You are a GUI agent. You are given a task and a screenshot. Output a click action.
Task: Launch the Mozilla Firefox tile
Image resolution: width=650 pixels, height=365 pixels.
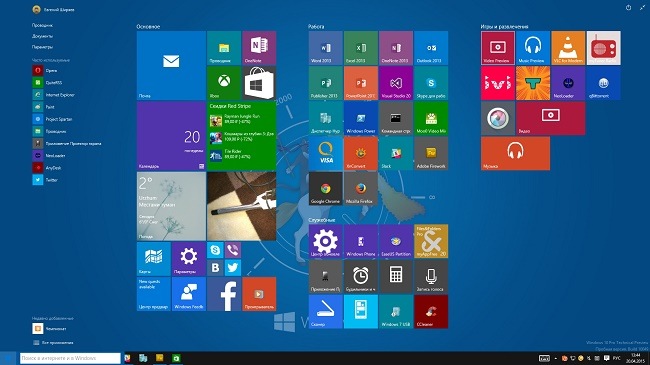click(361, 189)
